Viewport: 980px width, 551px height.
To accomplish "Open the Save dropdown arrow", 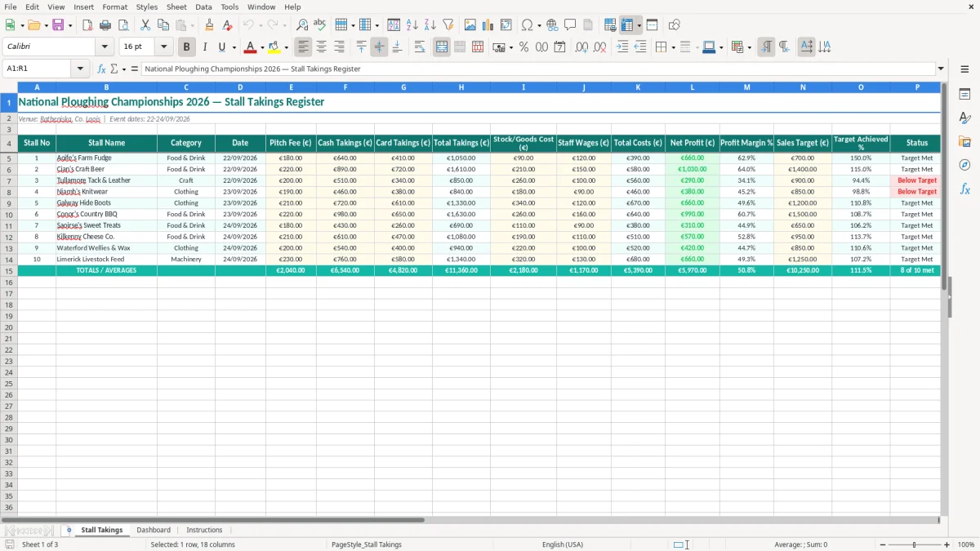I will pyautogui.click(x=69, y=25).
